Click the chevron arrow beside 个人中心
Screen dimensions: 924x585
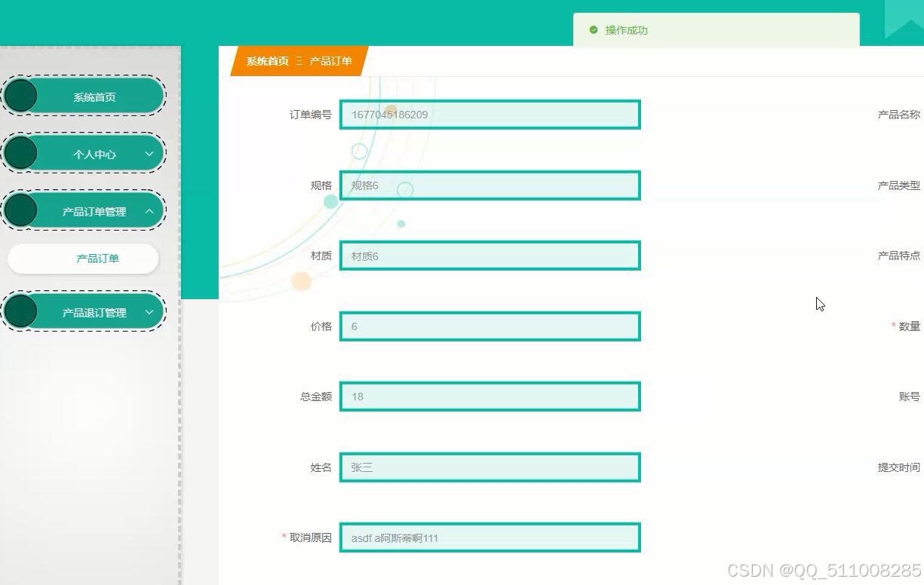[149, 154]
